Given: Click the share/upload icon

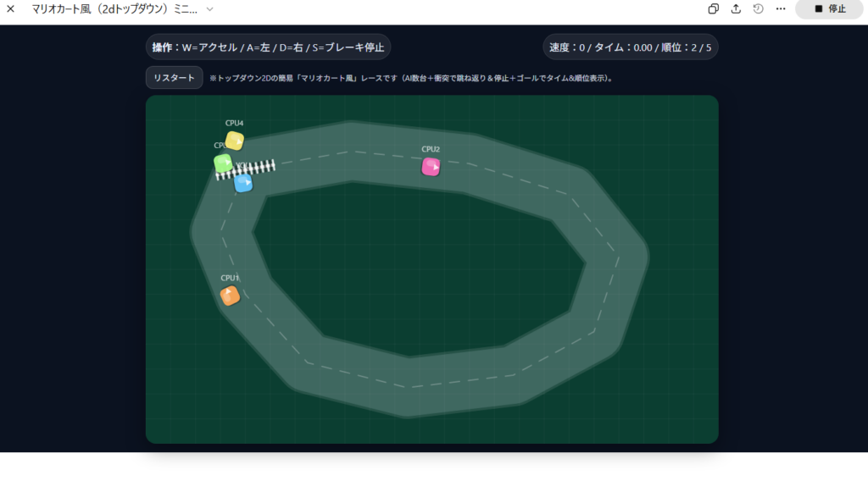Looking at the screenshot, I should tap(736, 8).
